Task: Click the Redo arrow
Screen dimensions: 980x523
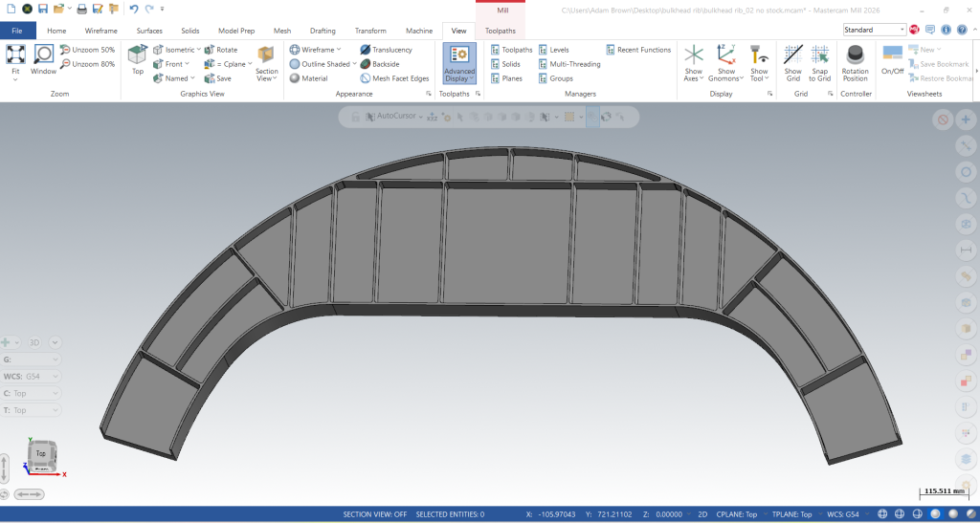Action: pyautogui.click(x=148, y=9)
